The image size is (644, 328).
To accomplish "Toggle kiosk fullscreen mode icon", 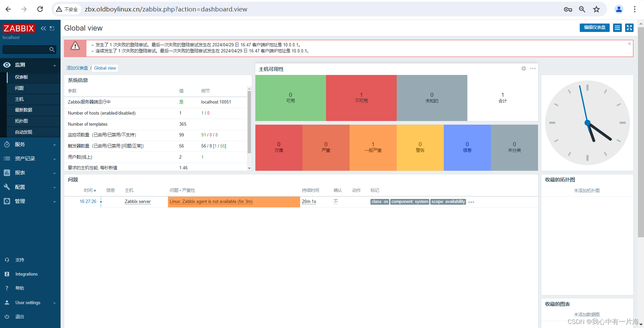I will pos(629,28).
